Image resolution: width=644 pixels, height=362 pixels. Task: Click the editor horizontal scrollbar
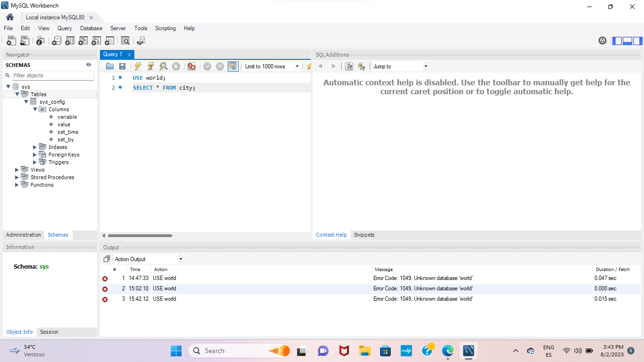[x=140, y=236]
